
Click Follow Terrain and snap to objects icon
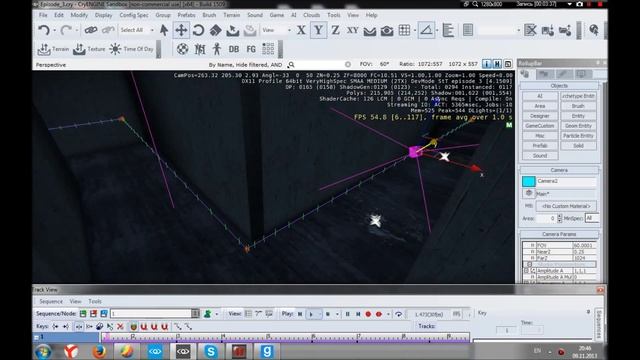(x=250, y=30)
